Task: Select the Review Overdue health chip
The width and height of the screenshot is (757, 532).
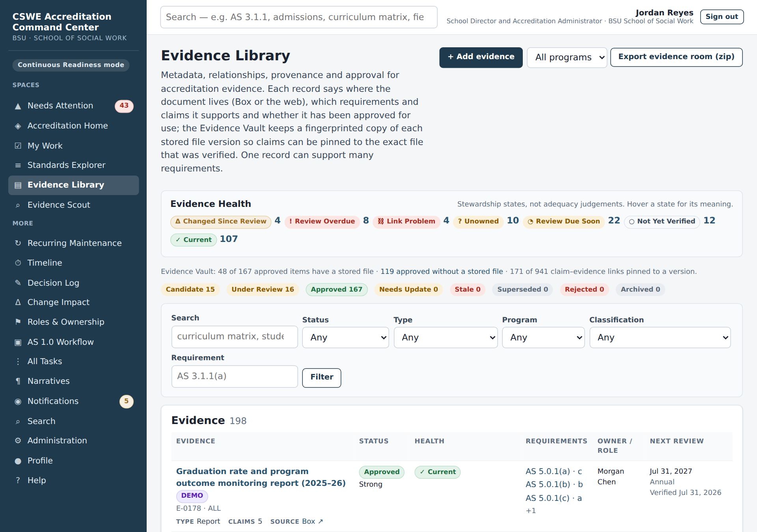Action: (x=322, y=221)
